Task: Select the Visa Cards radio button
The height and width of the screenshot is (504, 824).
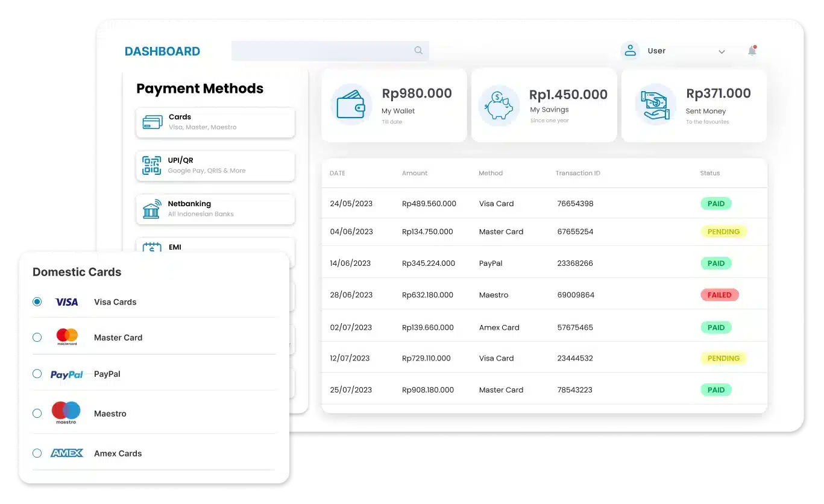Action: click(37, 301)
